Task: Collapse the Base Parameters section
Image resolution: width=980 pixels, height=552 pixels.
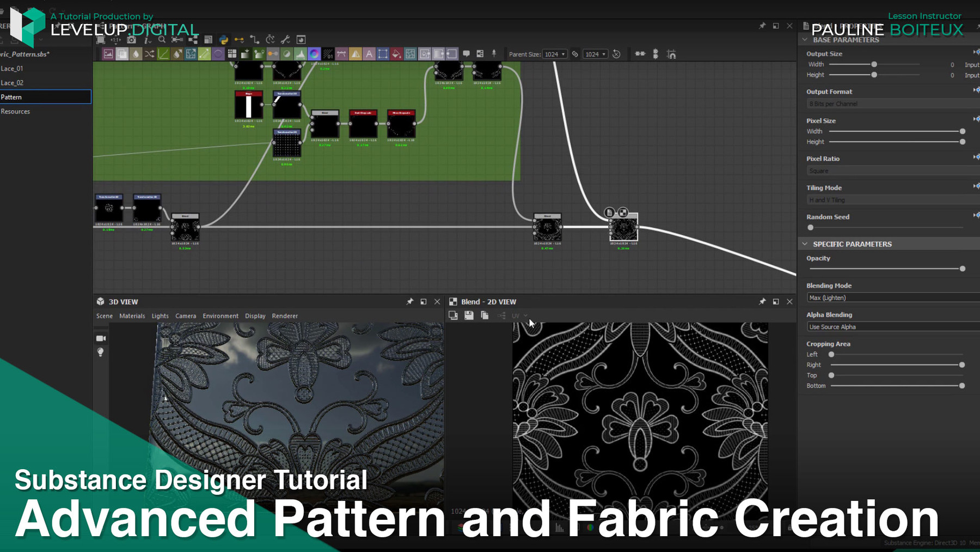Action: click(805, 39)
